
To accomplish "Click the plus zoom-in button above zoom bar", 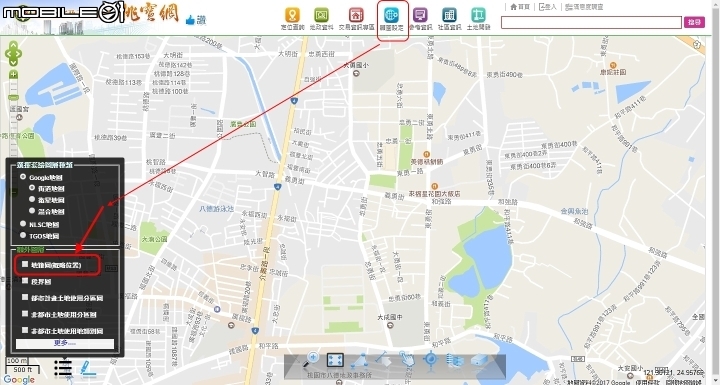I will 14,74.
